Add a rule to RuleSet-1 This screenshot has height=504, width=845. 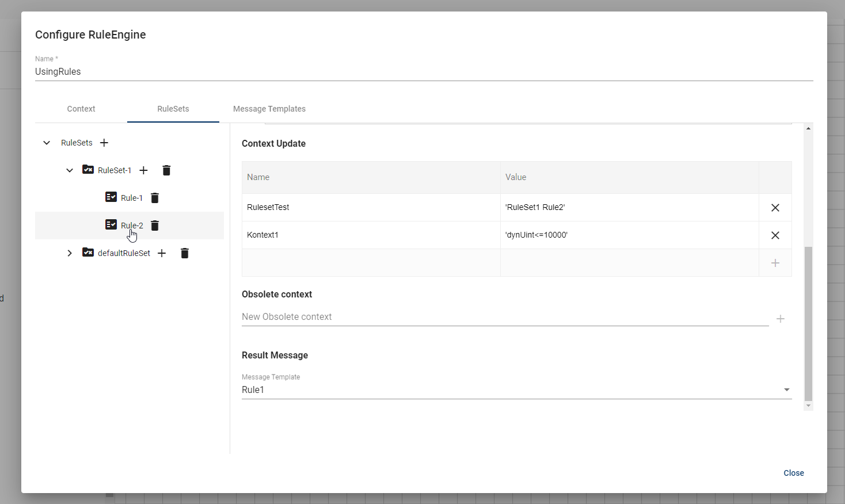click(144, 170)
